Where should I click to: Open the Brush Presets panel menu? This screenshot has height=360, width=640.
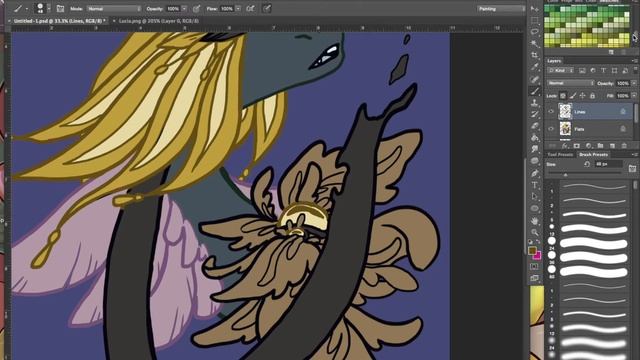[x=634, y=155]
